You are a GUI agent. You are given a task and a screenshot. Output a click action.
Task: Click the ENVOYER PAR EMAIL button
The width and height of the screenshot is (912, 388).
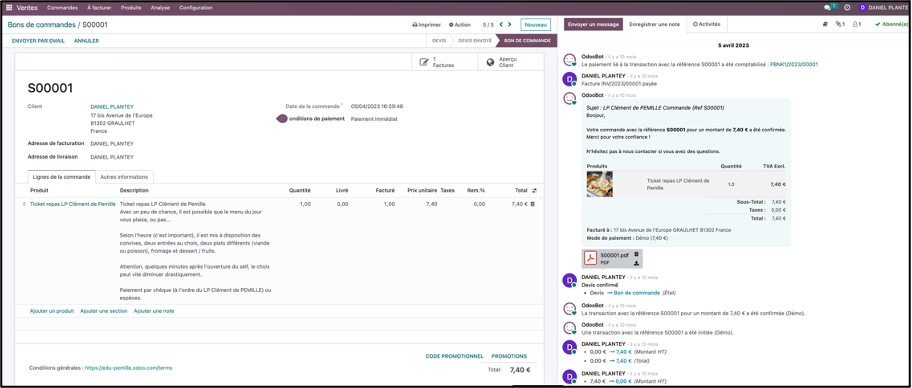click(x=38, y=41)
